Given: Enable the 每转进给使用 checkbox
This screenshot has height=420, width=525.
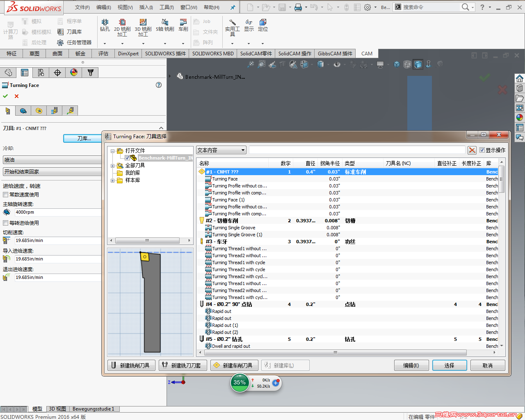Looking at the screenshot, I should tap(5, 223).
